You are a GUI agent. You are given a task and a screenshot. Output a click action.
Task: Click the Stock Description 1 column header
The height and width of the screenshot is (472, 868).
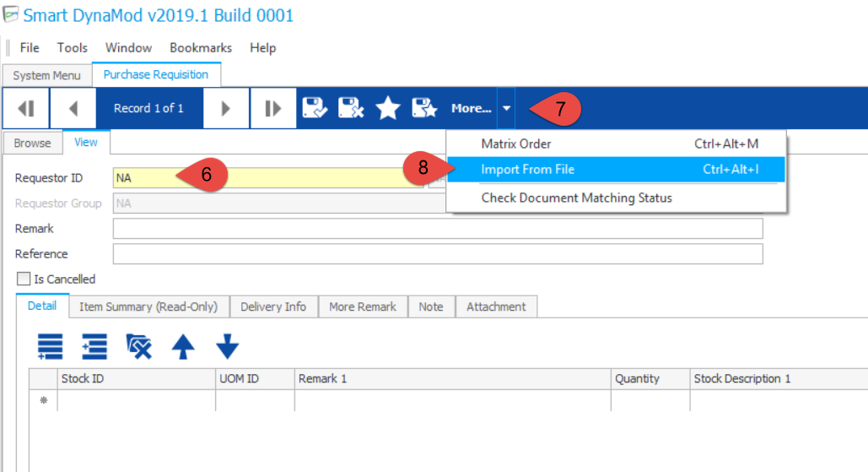click(779, 379)
